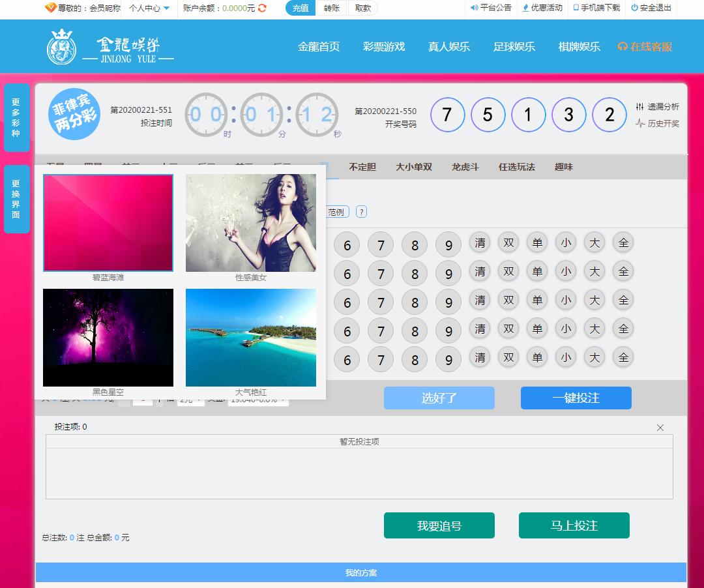Toggle 大 in the bottom number row
Image resolution: width=704 pixels, height=588 pixels.
pyautogui.click(x=594, y=358)
